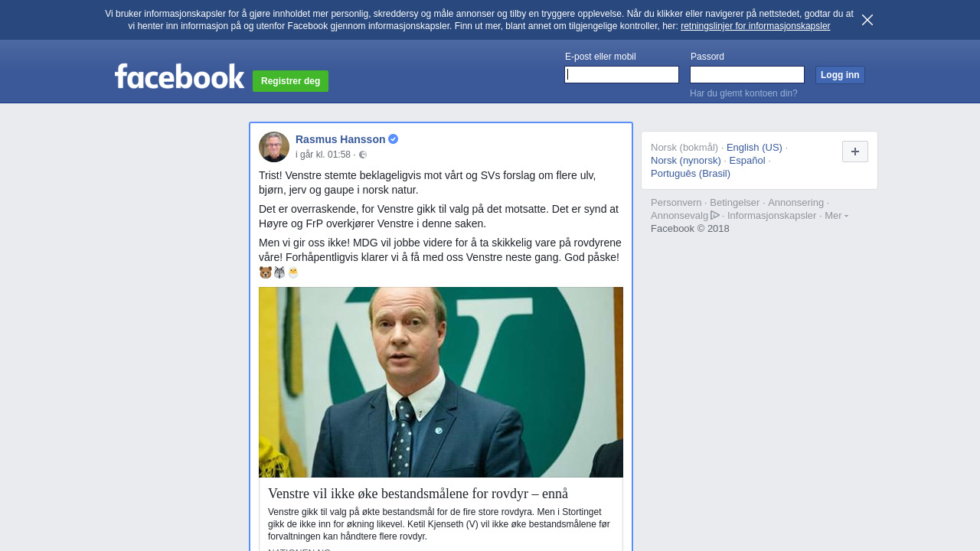Click the Logg inn button
The image size is (980, 551).
click(840, 75)
